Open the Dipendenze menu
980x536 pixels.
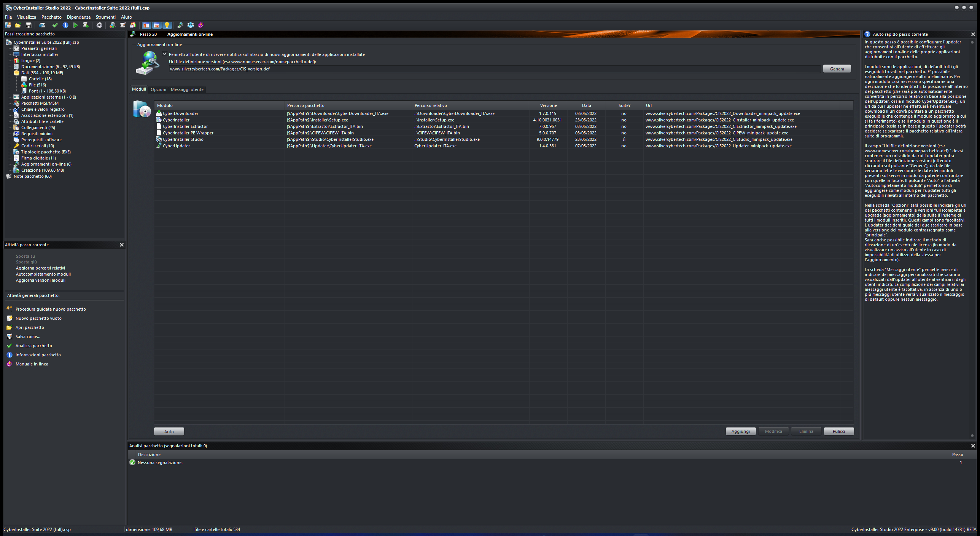click(79, 17)
